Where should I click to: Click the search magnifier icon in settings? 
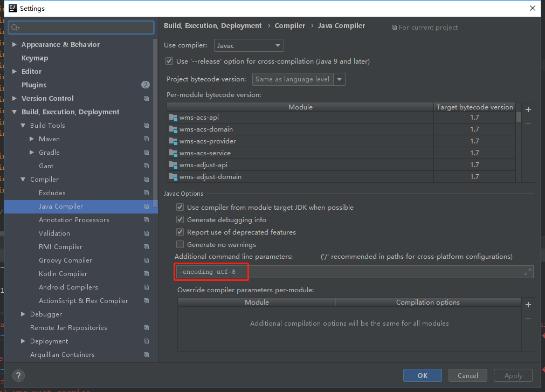pos(15,27)
